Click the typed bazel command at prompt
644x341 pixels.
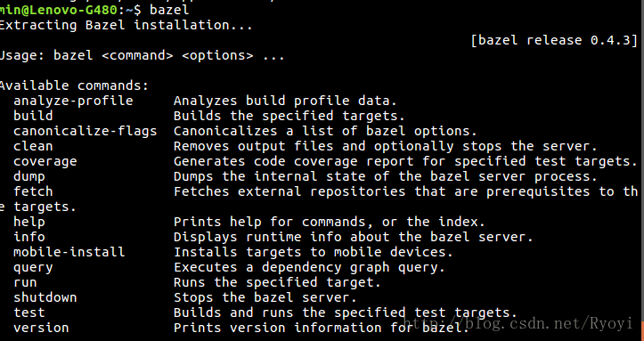(169, 10)
